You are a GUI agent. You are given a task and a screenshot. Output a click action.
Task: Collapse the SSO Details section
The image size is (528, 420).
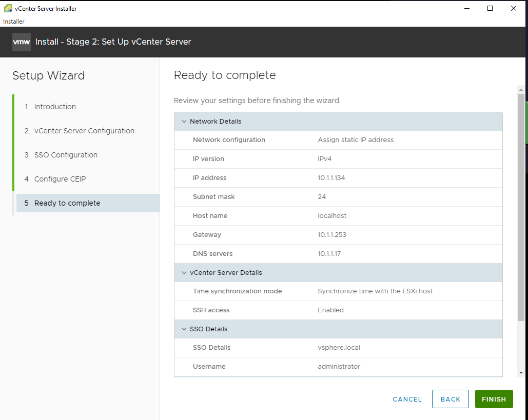pos(184,329)
